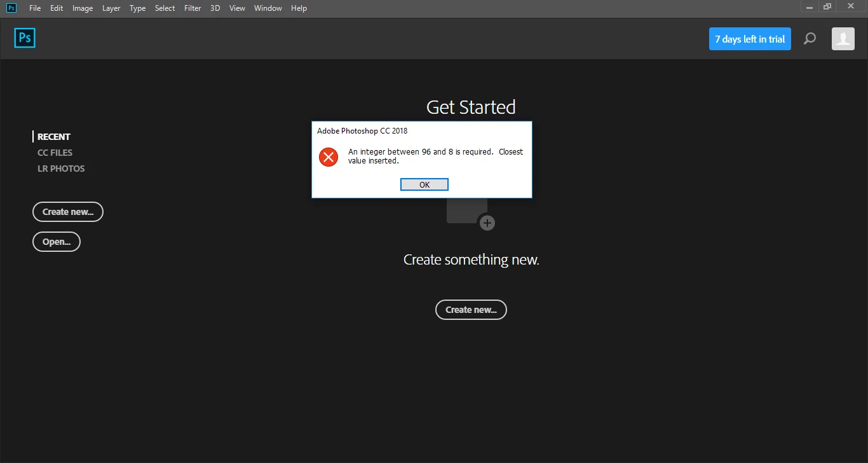This screenshot has height=463, width=868.
Task: Open the File menu
Action: (x=35, y=8)
